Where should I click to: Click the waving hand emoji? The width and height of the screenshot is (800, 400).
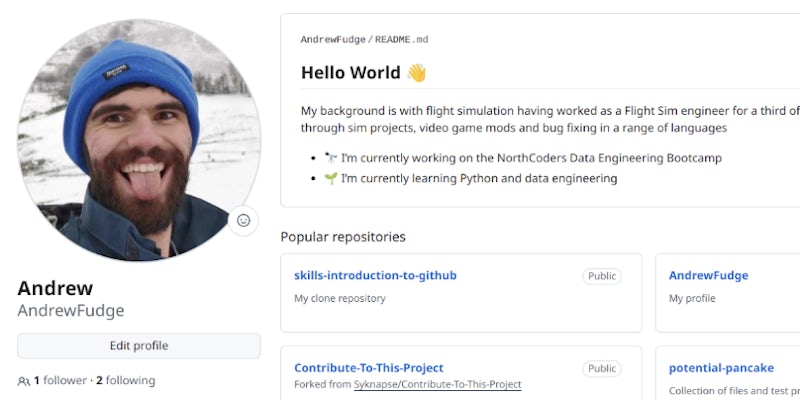[416, 73]
